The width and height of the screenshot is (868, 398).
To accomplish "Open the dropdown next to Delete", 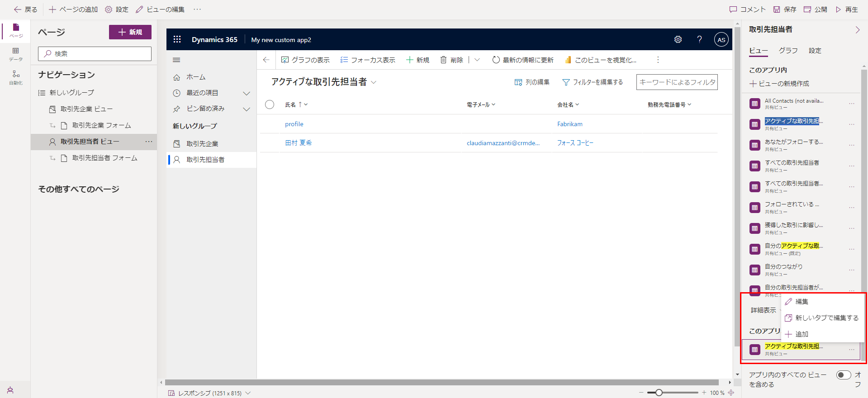I will [x=477, y=60].
